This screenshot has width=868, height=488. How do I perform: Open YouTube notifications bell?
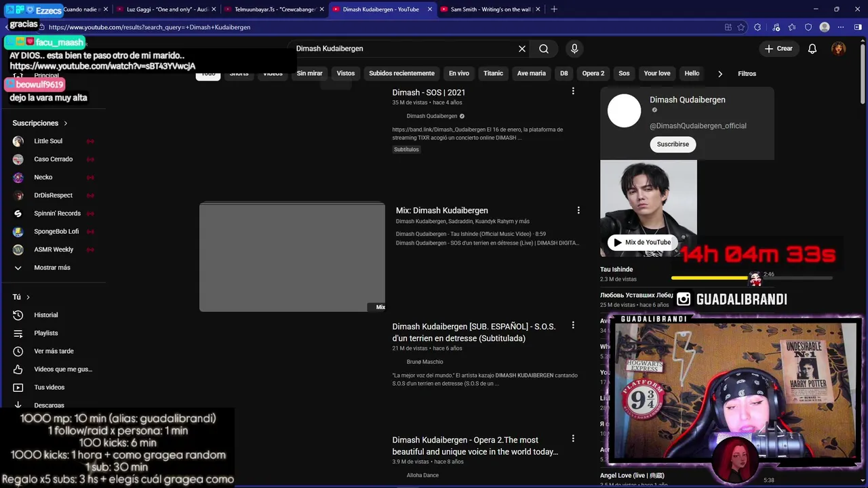tap(812, 49)
